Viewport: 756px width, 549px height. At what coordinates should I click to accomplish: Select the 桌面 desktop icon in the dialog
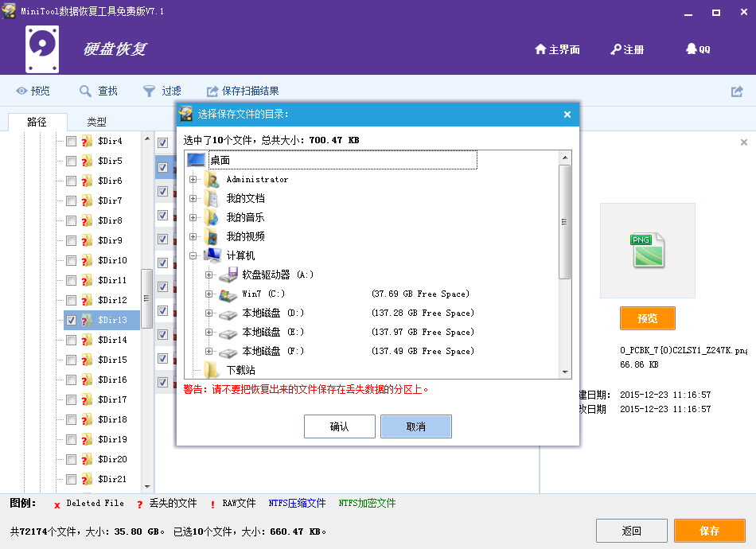pyautogui.click(x=197, y=160)
